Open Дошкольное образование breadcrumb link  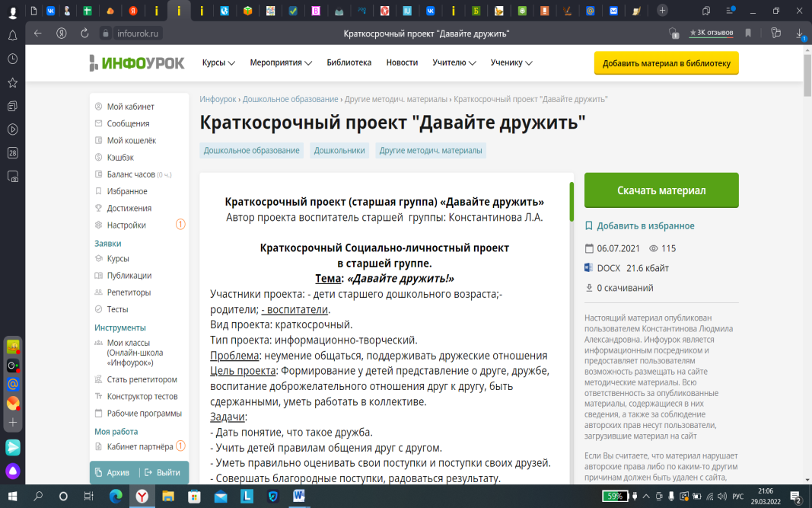click(x=290, y=99)
